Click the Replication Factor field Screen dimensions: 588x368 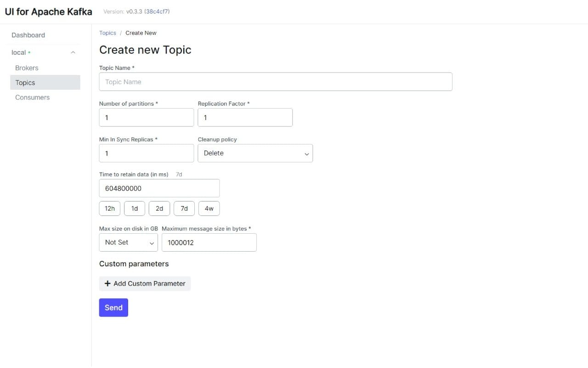click(245, 117)
